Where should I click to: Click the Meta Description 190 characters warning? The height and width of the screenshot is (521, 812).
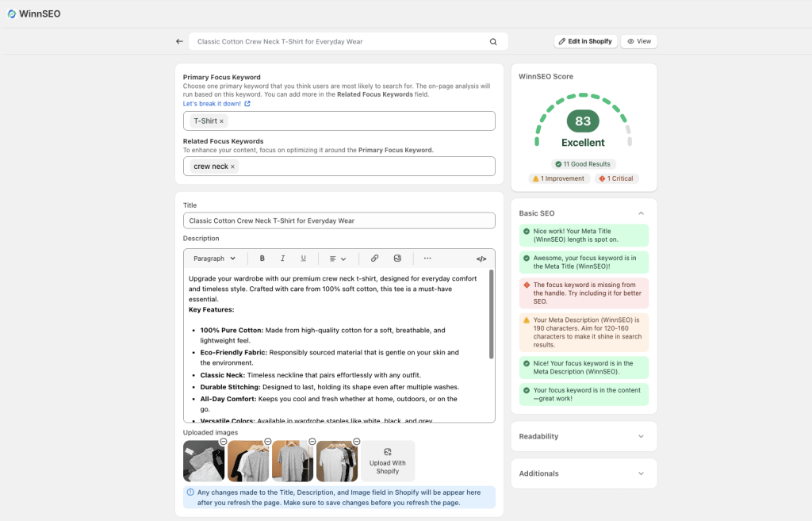tap(584, 332)
